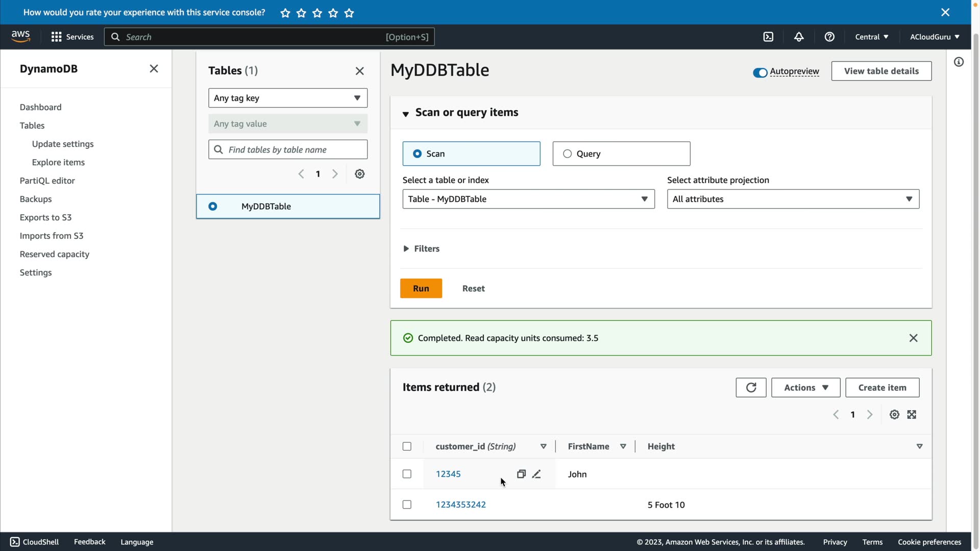The height and width of the screenshot is (551, 980).
Task: Open the 1234353242 item link
Action: [460, 505]
